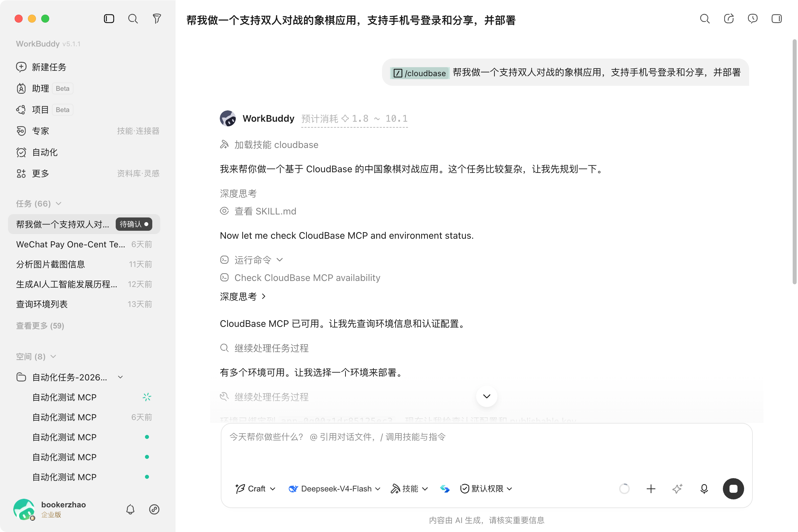798x532 pixels.
Task: Click the eye icon next to 查看 SKILL.md
Action: coord(224,211)
